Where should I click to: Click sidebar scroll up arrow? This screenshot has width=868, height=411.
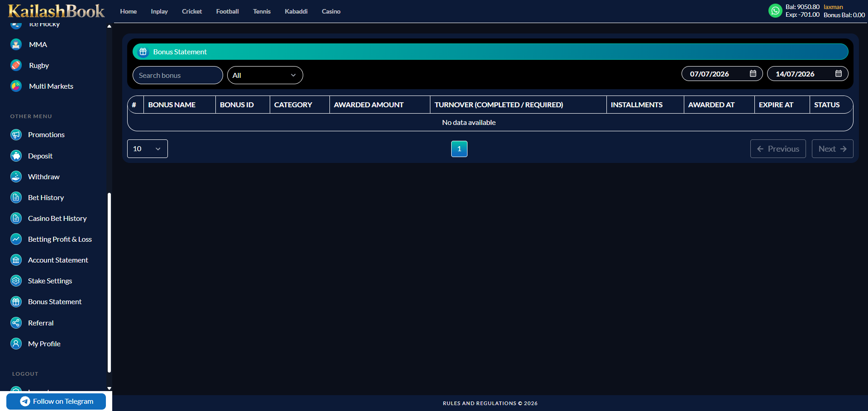109,26
